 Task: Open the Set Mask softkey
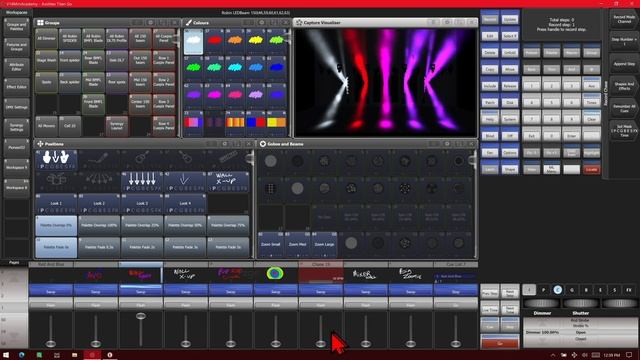tap(624, 131)
